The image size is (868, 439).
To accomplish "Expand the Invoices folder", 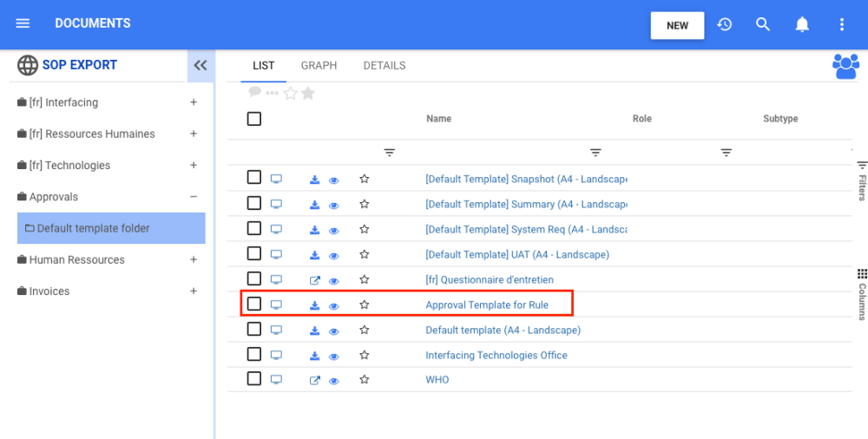I will (194, 292).
